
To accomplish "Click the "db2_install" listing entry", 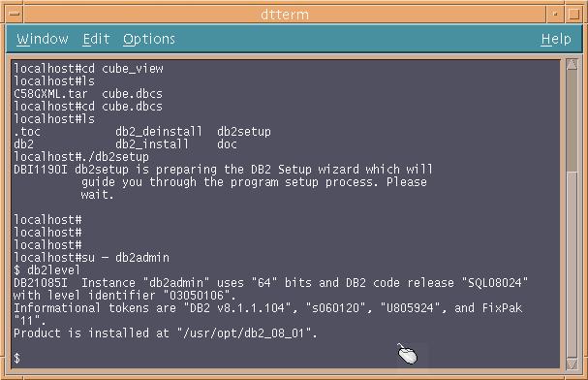I will [x=152, y=144].
